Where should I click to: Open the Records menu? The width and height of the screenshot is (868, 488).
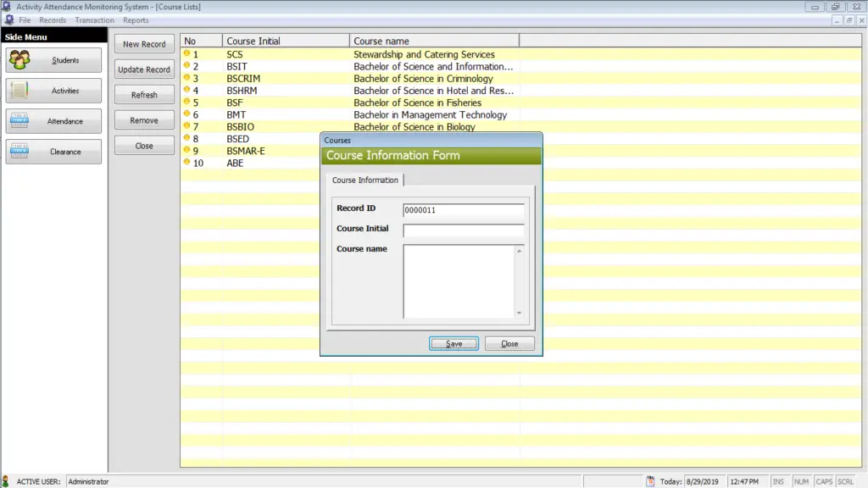pyautogui.click(x=52, y=19)
